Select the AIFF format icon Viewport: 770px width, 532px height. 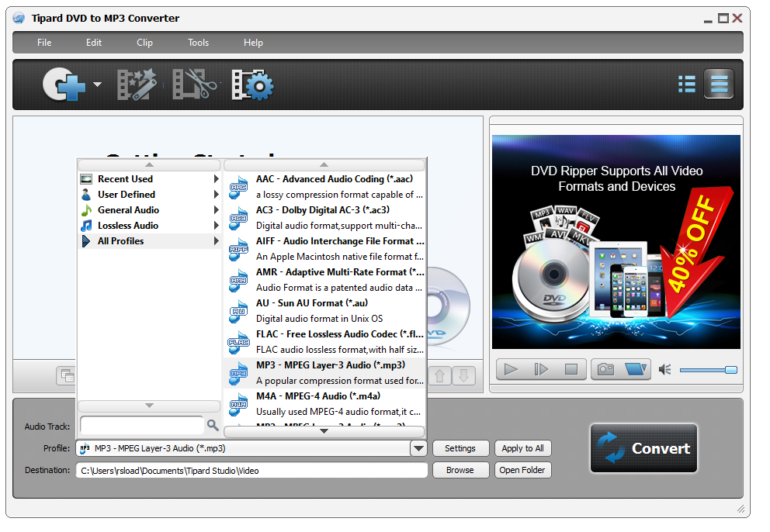click(238, 249)
